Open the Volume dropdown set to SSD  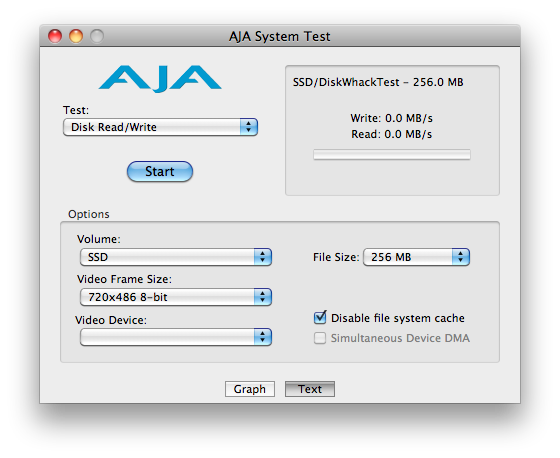pos(176,257)
